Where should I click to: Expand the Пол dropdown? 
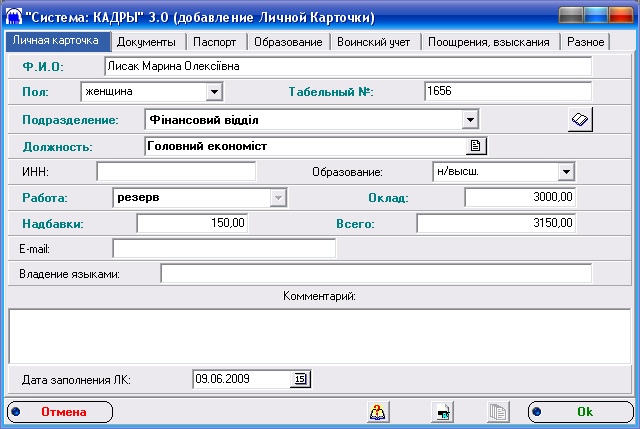tap(214, 91)
